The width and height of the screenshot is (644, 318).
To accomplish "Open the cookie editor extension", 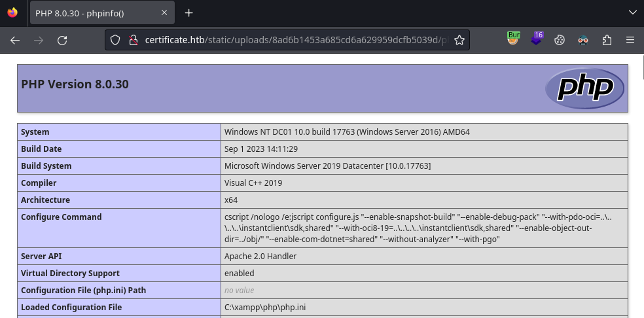I will click(560, 40).
